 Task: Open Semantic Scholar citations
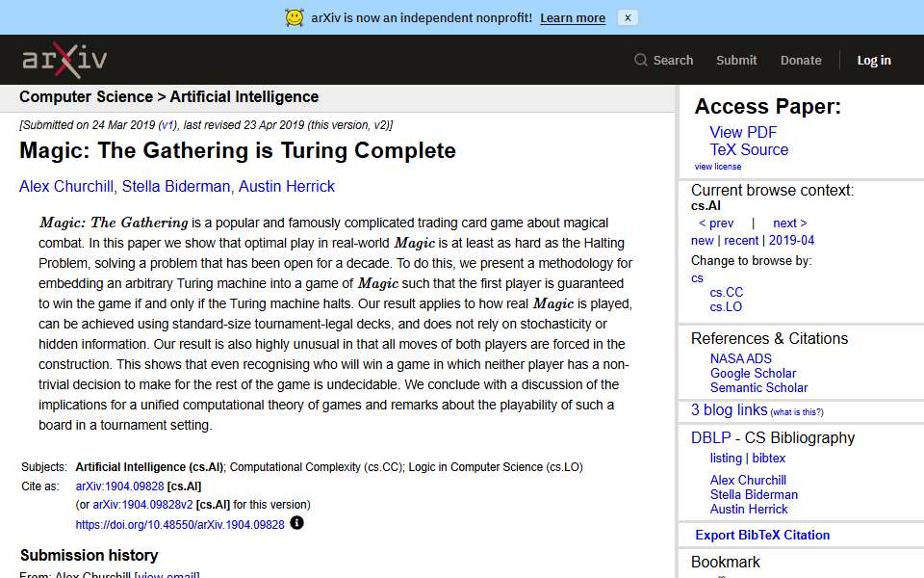(x=758, y=388)
